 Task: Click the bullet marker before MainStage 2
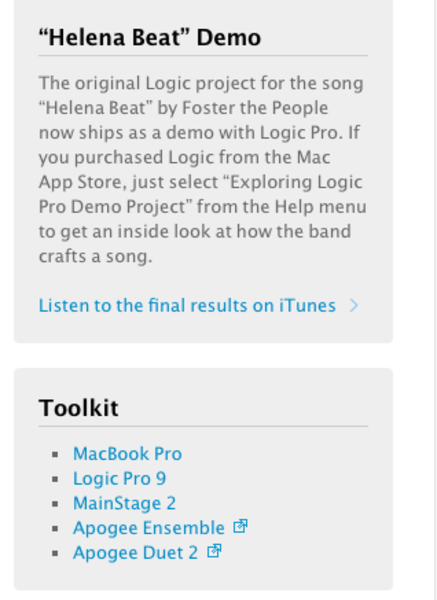point(55,504)
